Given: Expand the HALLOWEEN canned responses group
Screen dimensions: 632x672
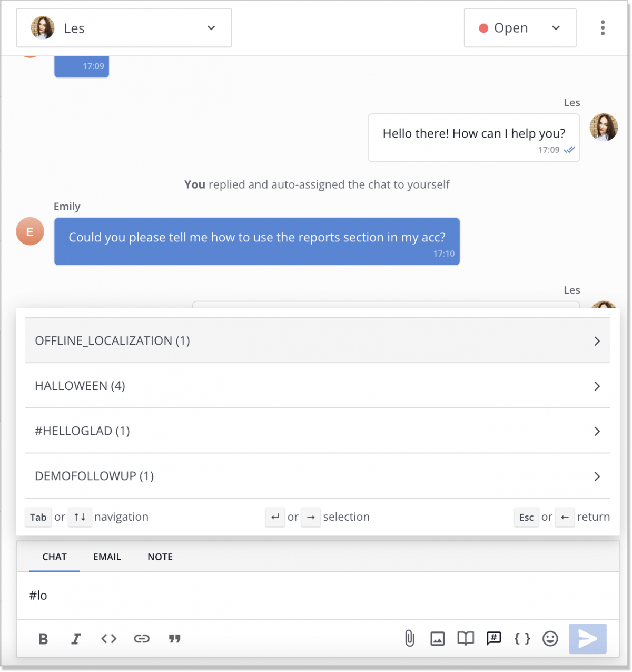Looking at the screenshot, I should coord(318,386).
